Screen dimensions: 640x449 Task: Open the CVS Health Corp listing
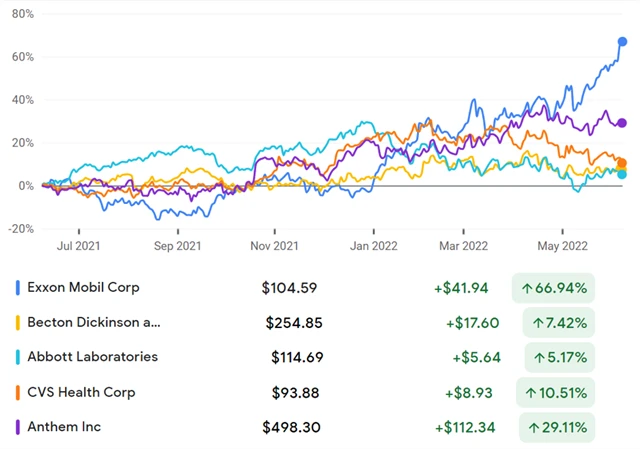[x=81, y=392]
